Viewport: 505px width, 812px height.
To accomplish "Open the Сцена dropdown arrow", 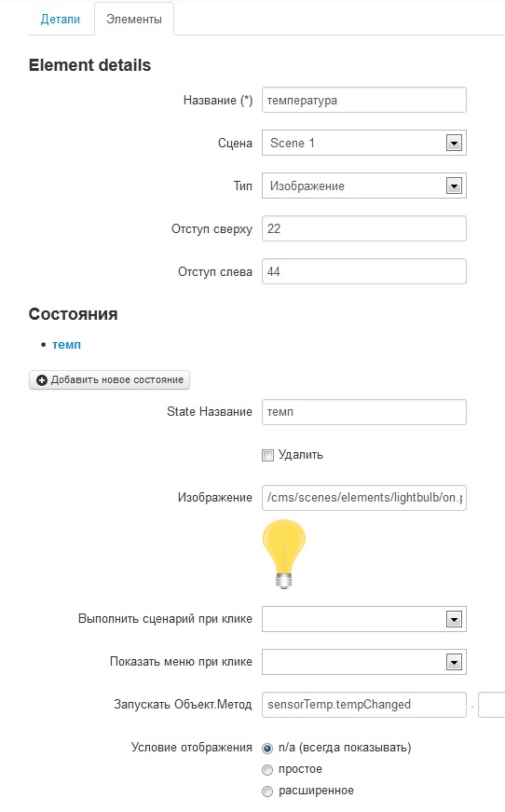I will pos(454,143).
